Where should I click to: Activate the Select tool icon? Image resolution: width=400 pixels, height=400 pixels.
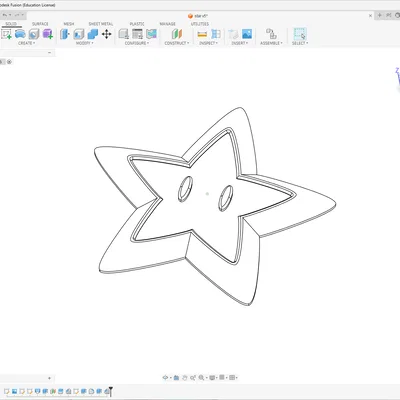tap(300, 34)
